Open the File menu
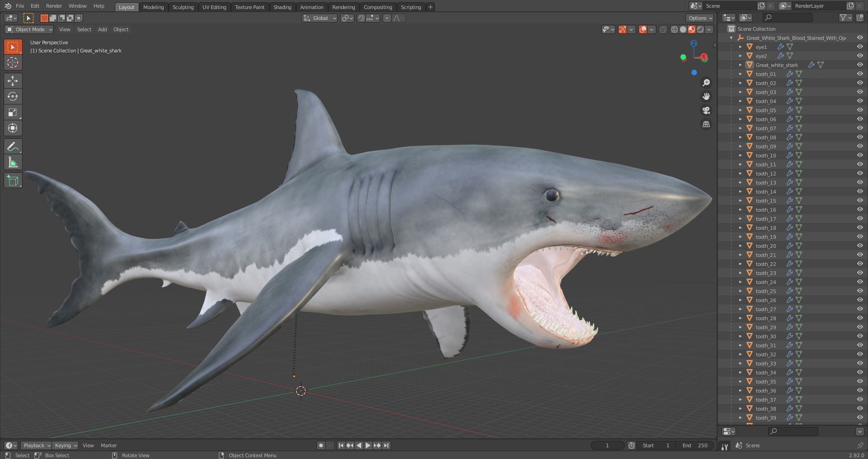The height and width of the screenshot is (459, 868). (x=20, y=6)
